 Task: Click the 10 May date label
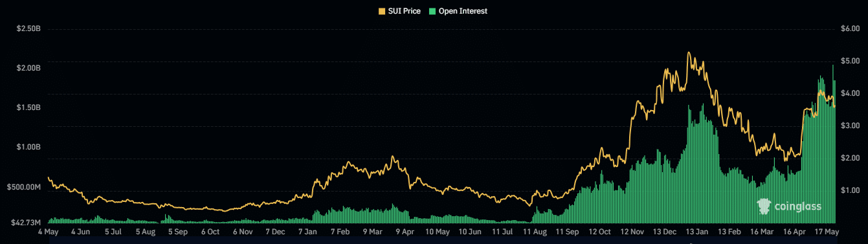437,231
